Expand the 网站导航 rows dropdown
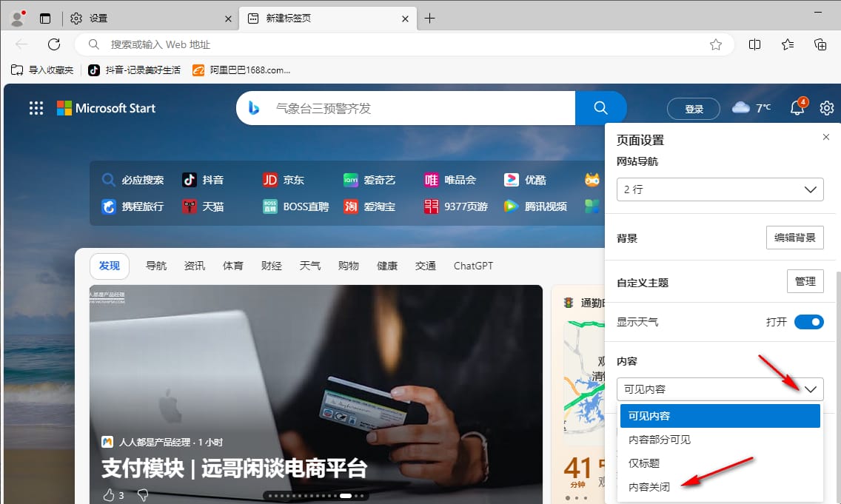Image resolution: width=841 pixels, height=504 pixels. click(720, 189)
